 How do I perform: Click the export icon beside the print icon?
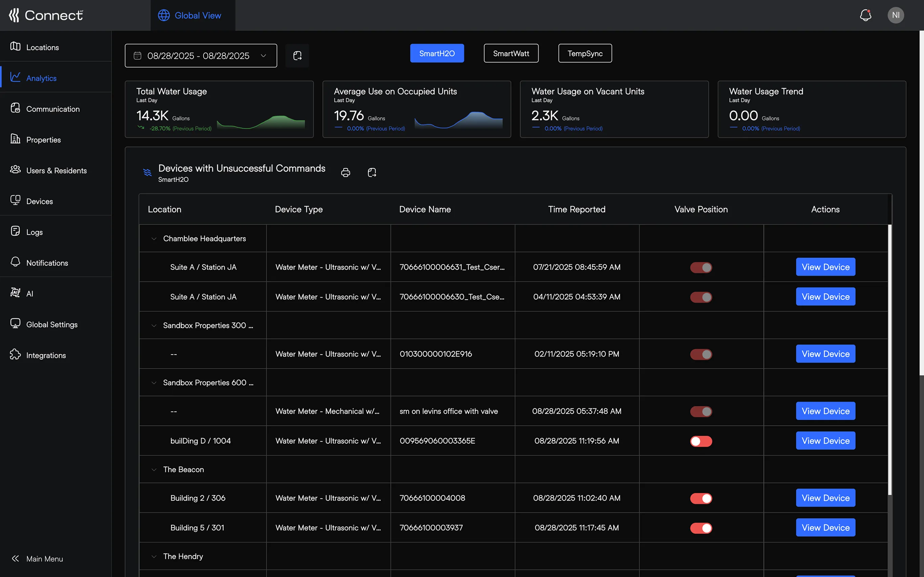pyautogui.click(x=372, y=172)
